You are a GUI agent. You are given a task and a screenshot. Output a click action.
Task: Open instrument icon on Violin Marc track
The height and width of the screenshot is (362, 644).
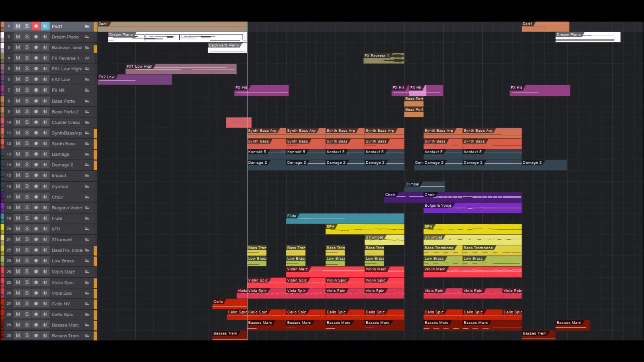tap(87, 271)
